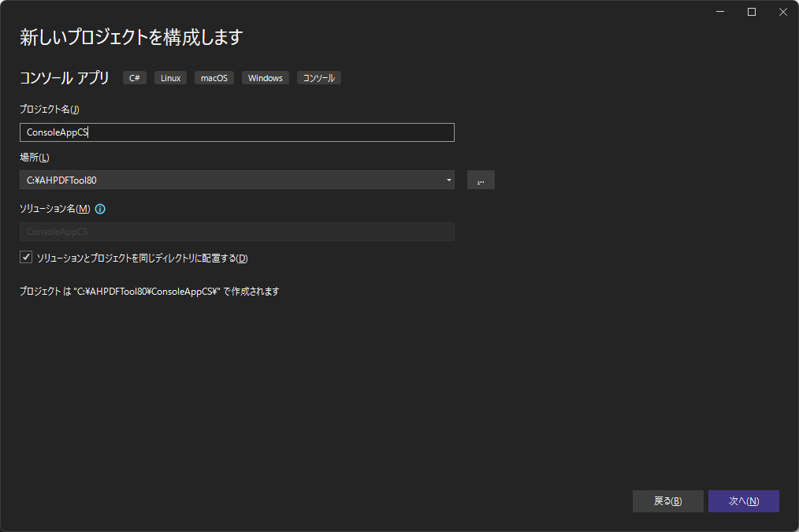Image resolution: width=799 pixels, height=532 pixels.
Task: Click the 次へ button
Action: pyautogui.click(x=743, y=500)
